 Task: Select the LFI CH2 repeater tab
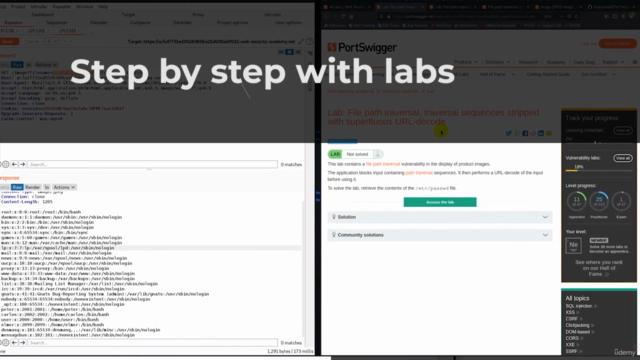38,31
